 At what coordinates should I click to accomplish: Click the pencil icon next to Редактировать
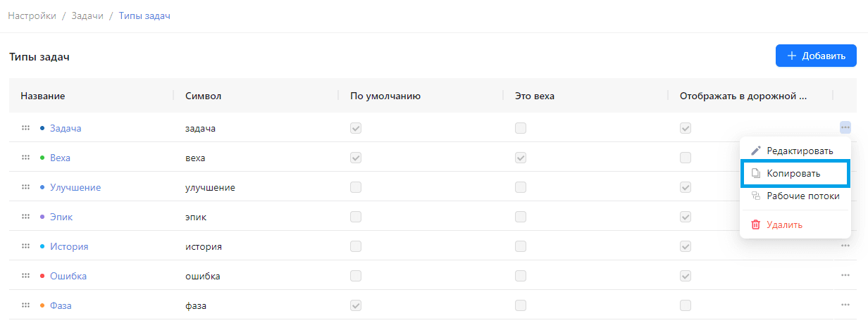click(756, 151)
